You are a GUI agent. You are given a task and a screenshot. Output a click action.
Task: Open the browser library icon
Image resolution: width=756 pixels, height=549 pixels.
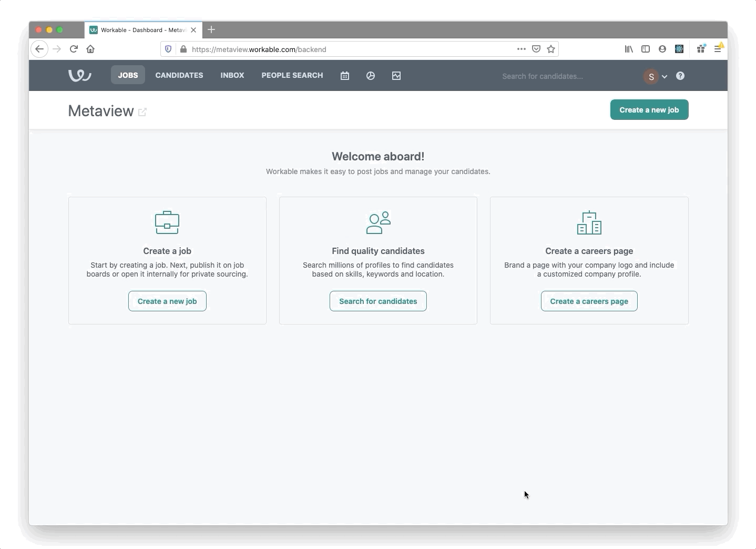coord(629,49)
